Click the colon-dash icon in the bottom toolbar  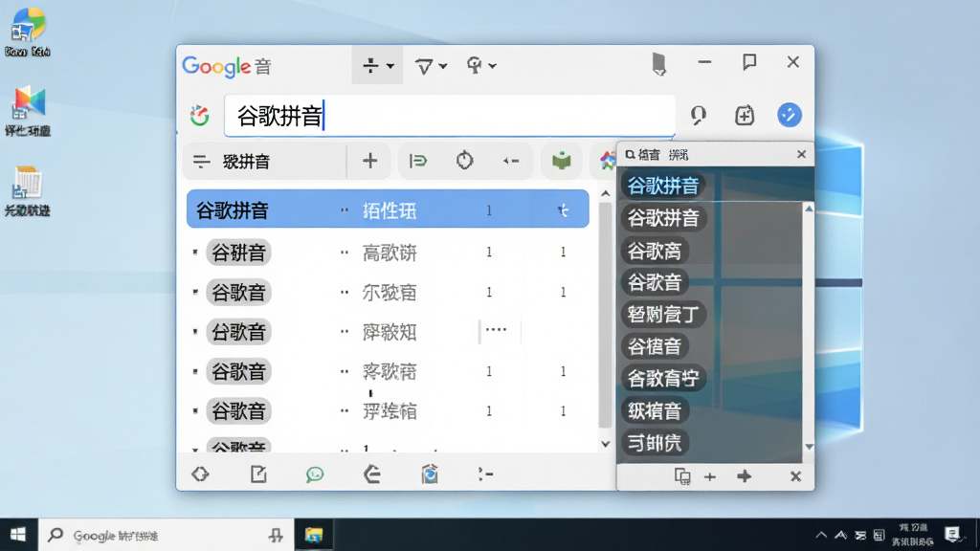[x=485, y=474]
